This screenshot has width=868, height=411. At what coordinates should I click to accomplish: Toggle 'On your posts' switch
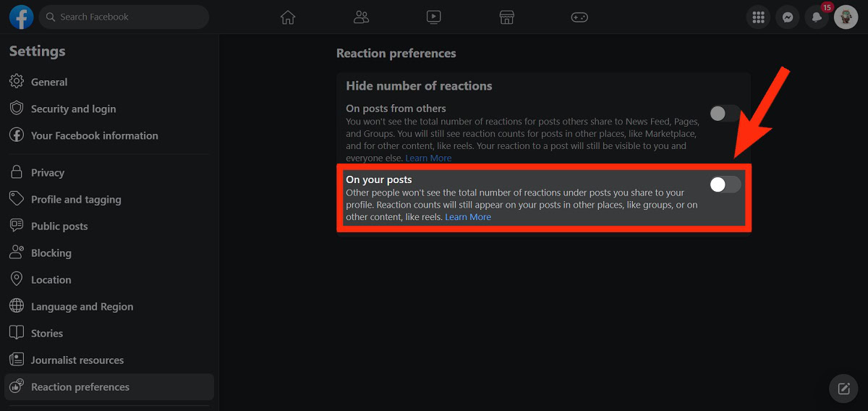pos(725,185)
